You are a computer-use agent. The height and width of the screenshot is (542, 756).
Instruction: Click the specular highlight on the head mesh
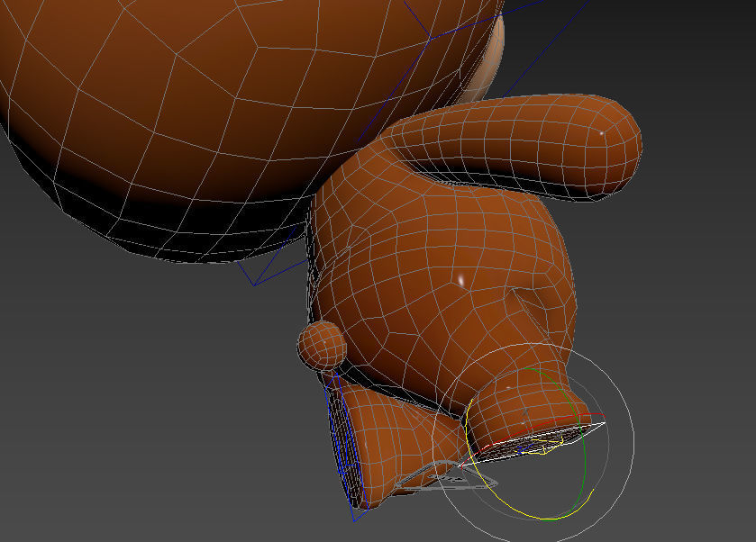click(461, 279)
